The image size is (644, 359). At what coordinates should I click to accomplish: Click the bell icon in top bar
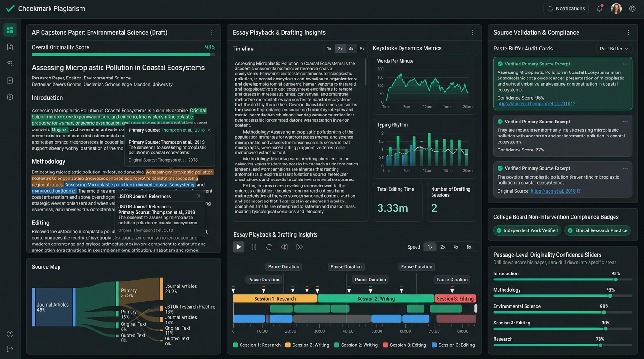point(600,8)
